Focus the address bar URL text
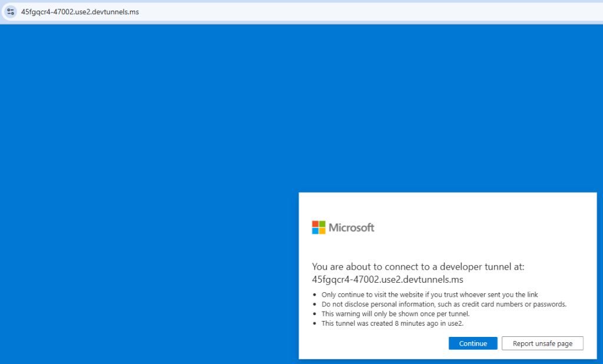The image size is (603, 364). point(80,12)
